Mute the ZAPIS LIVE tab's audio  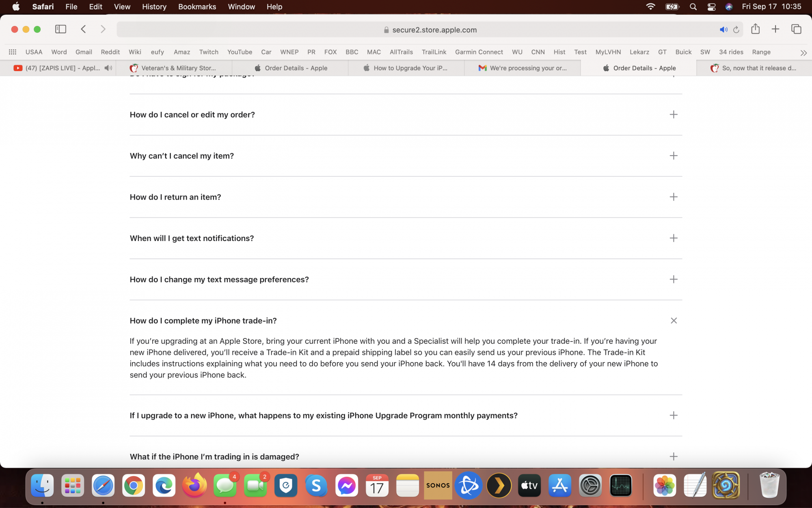[108, 68]
